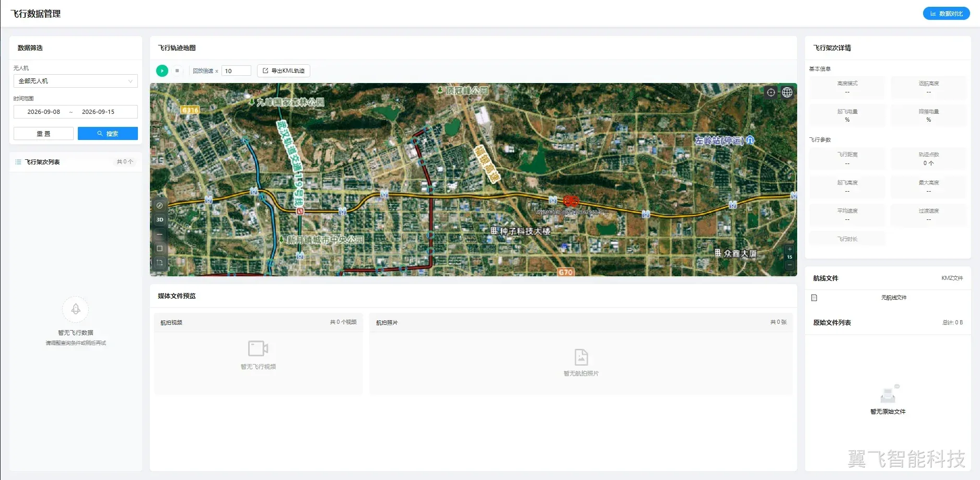Select the rectangle drawing tool on map
Screen dimensions: 980x480
click(x=160, y=249)
